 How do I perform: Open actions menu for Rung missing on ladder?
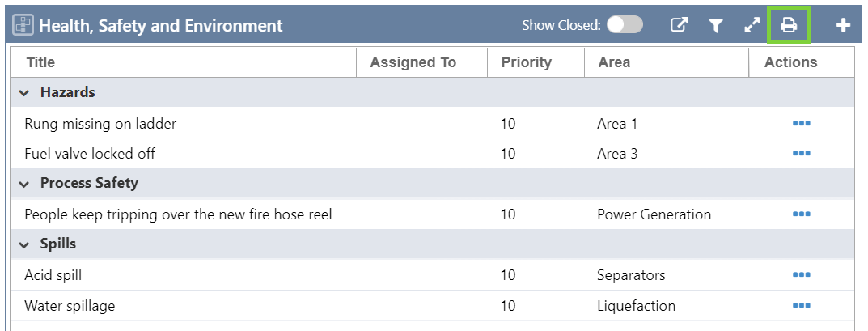pyautogui.click(x=802, y=124)
